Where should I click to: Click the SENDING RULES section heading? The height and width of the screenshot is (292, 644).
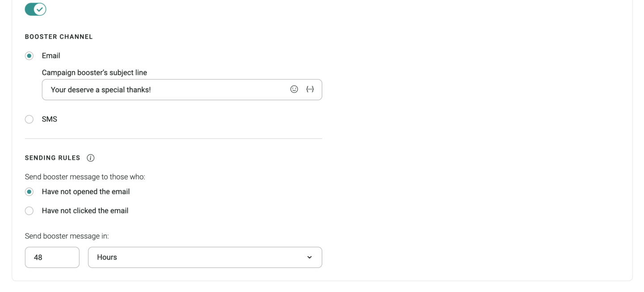pyautogui.click(x=52, y=158)
